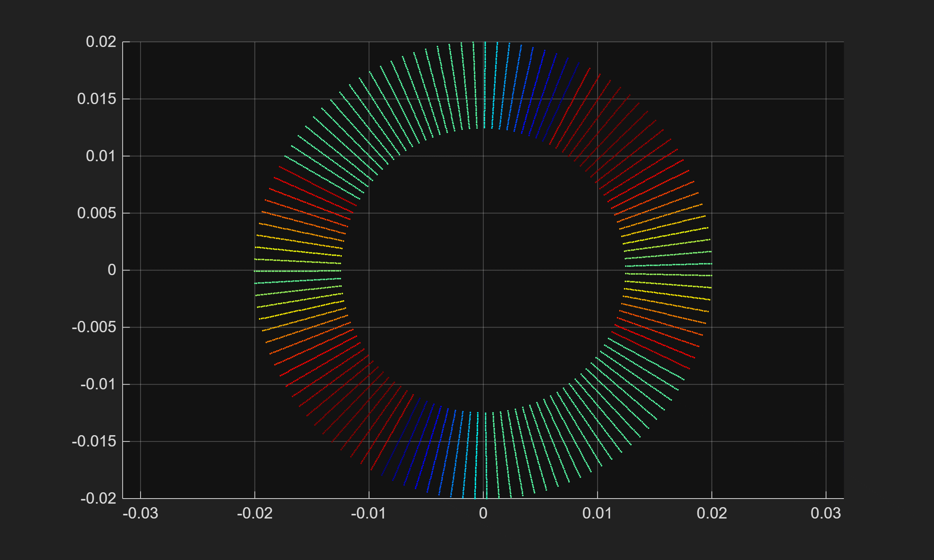Click the 0.01 x-axis tick label
Screen dimensions: 934x560
pyautogui.click(x=597, y=513)
